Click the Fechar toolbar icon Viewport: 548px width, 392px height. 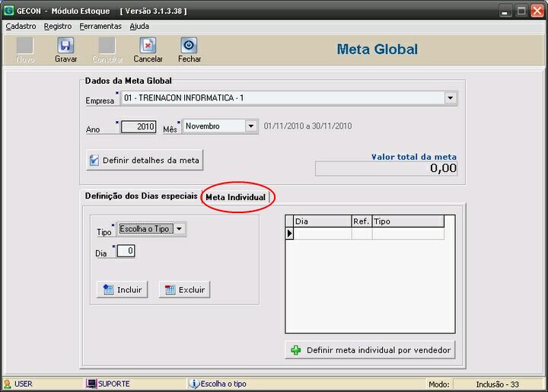[189, 46]
